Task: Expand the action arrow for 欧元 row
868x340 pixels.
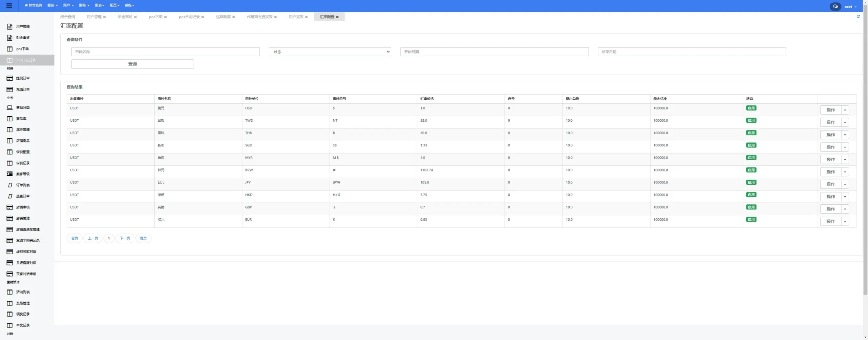Action: tap(845, 221)
